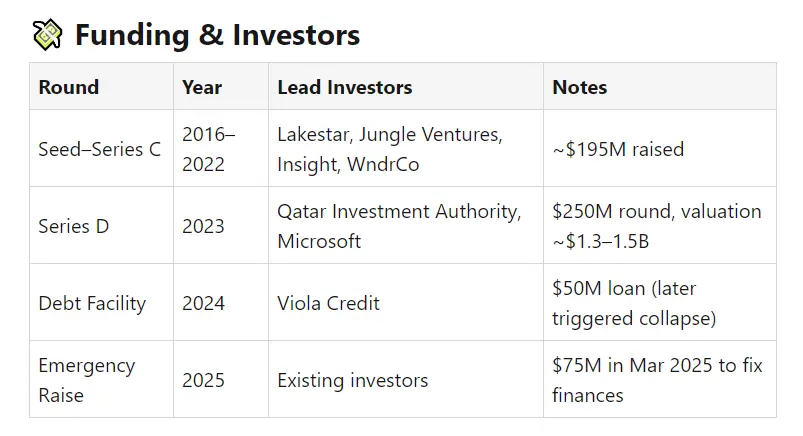Click the Funding & Investors heading
Image resolution: width=803 pixels, height=436 pixels.
[x=217, y=35]
